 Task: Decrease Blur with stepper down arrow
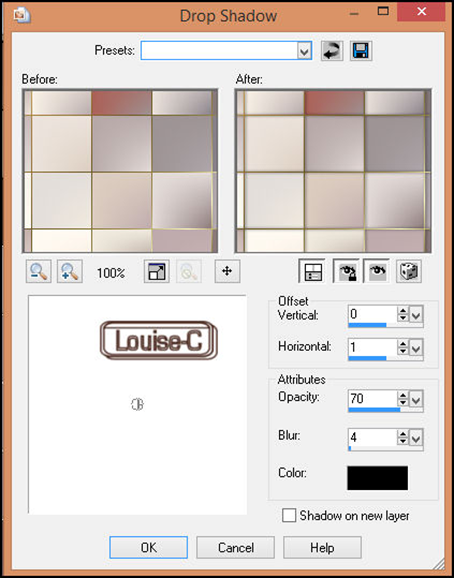(x=403, y=442)
